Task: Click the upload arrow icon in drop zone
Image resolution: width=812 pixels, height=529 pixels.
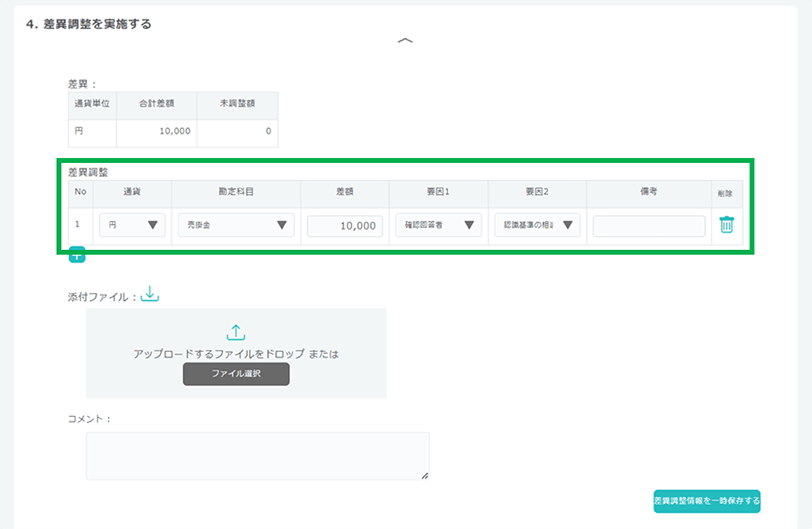Action: tap(235, 332)
